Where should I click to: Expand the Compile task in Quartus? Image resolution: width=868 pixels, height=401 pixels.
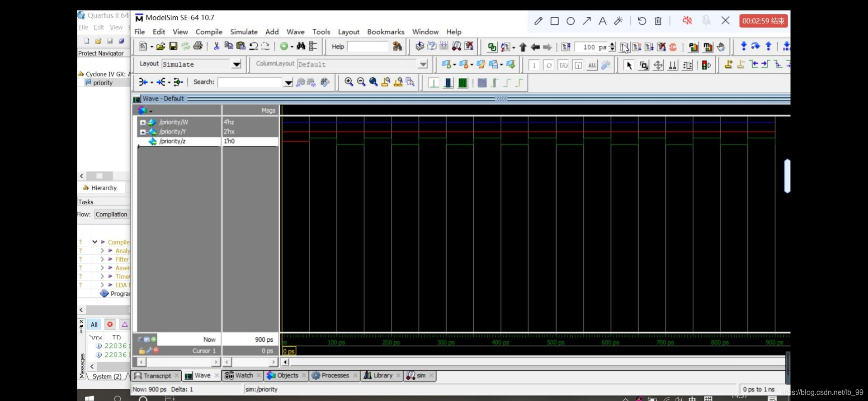(95, 242)
